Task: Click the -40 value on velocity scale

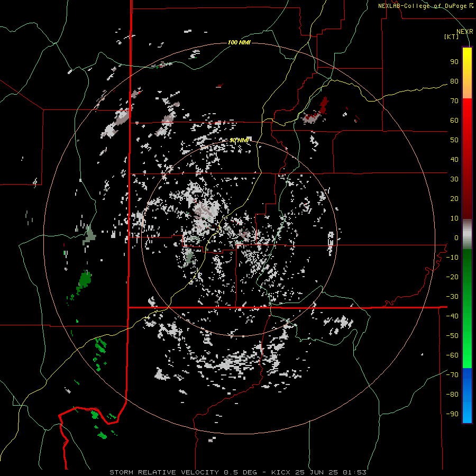Action: pos(452,316)
